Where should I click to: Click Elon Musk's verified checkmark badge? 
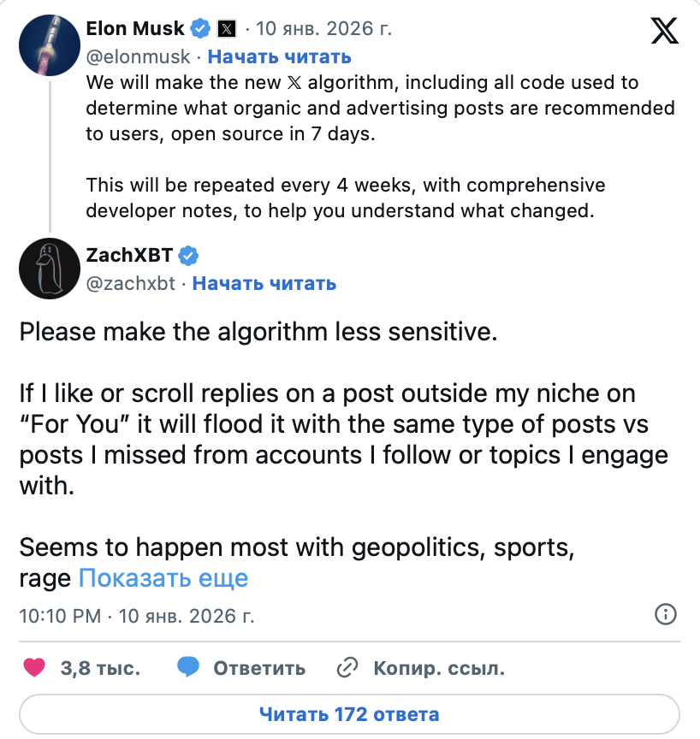(200, 29)
